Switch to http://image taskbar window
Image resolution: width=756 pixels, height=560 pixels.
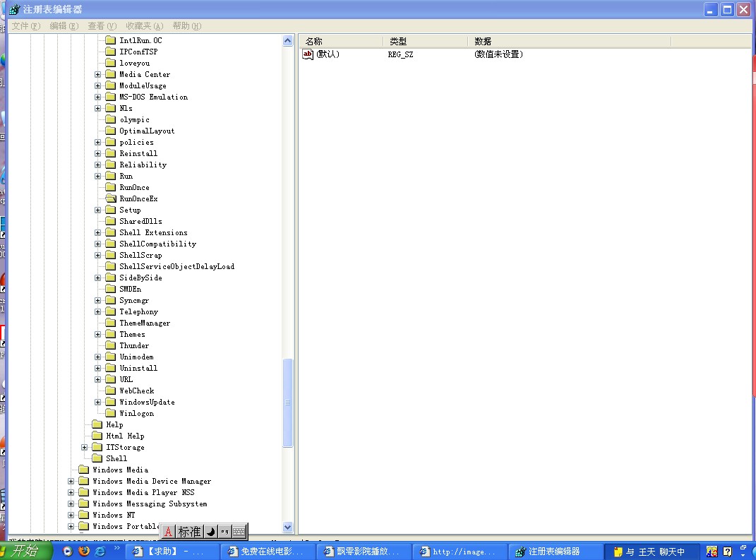(x=460, y=552)
